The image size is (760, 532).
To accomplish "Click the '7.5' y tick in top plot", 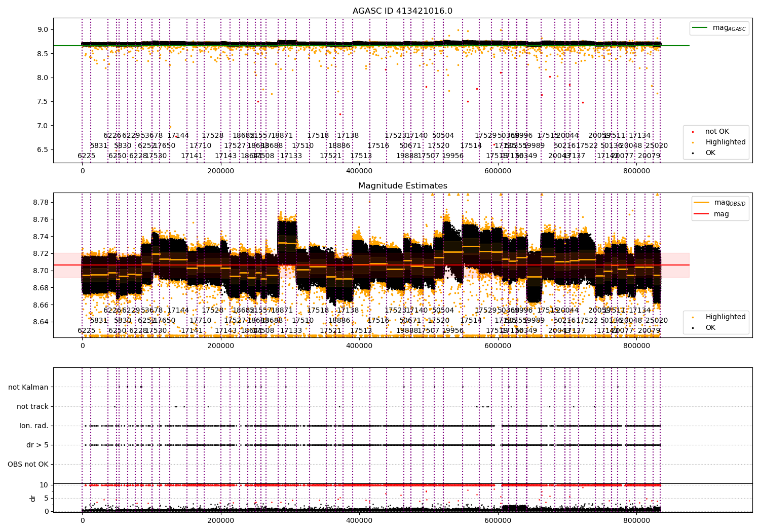I will (43, 101).
